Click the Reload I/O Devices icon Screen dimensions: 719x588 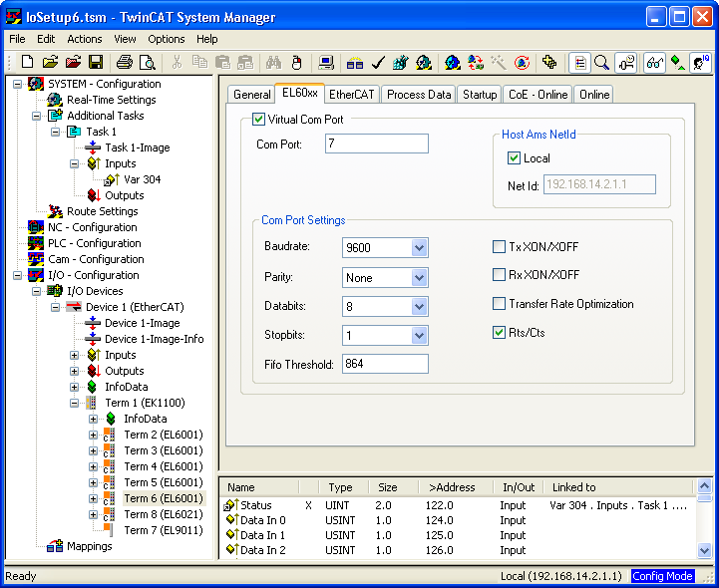point(476,62)
